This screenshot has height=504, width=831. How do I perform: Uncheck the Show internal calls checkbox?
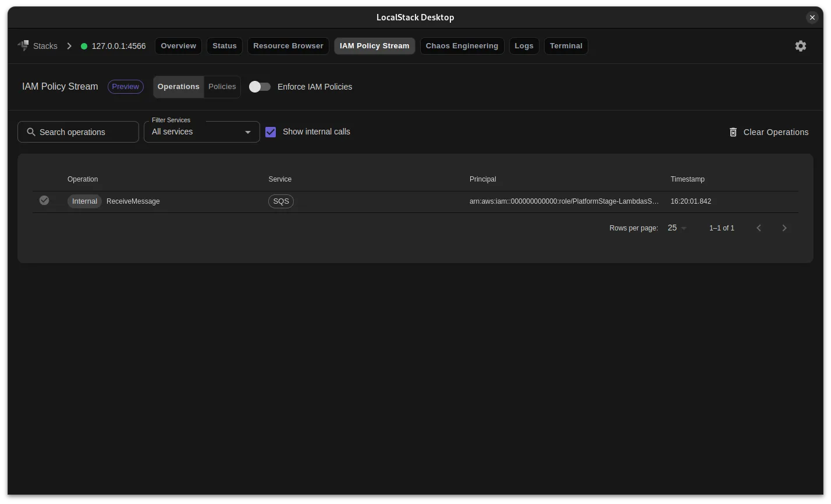(271, 132)
